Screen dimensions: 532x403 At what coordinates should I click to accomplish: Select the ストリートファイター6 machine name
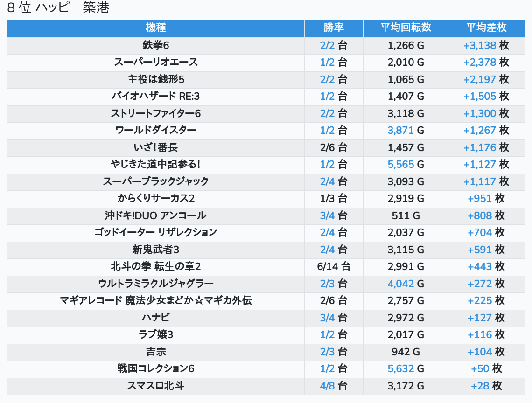(x=156, y=113)
